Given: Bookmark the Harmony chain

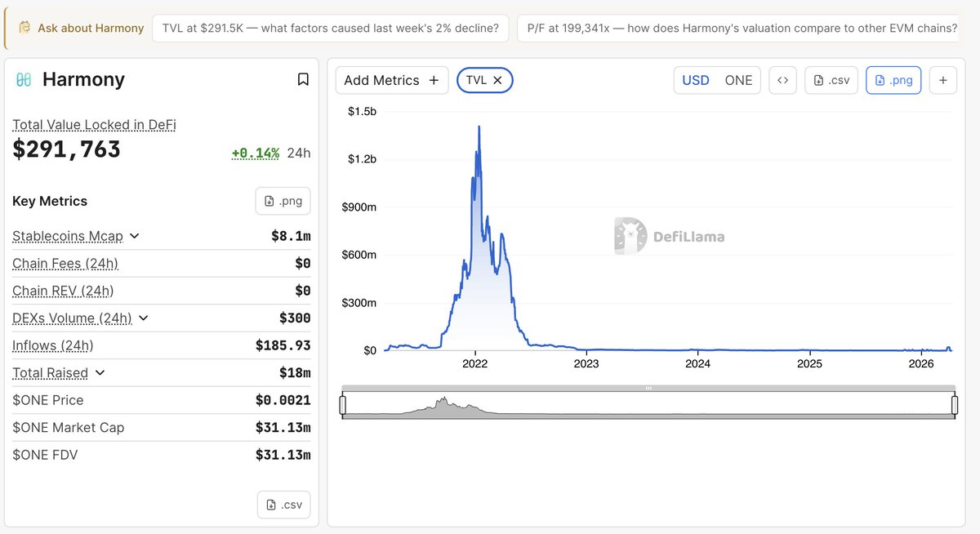Looking at the screenshot, I should 303,79.
